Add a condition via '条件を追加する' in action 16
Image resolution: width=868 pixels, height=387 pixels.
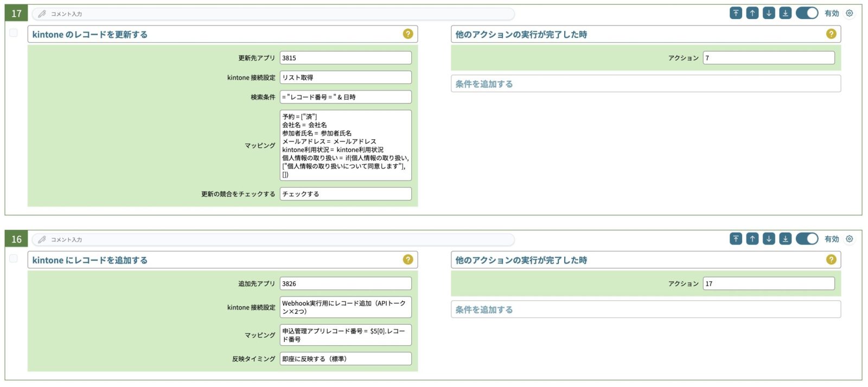tap(484, 309)
